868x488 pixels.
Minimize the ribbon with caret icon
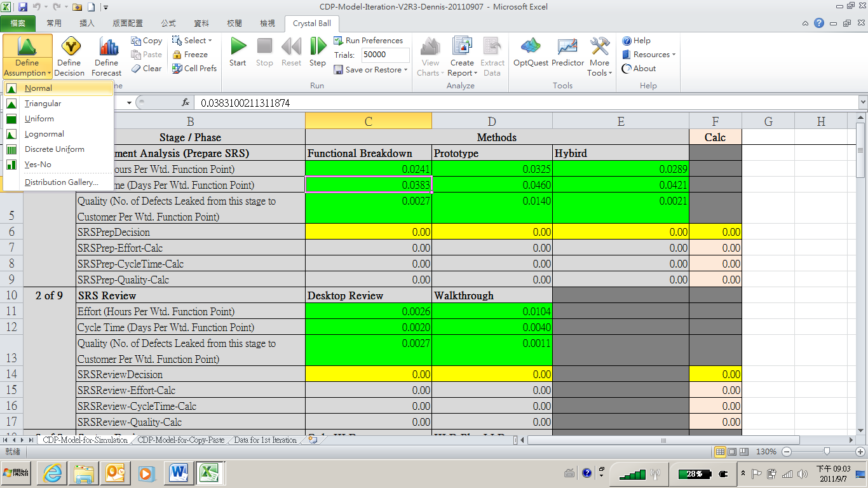pos(806,23)
